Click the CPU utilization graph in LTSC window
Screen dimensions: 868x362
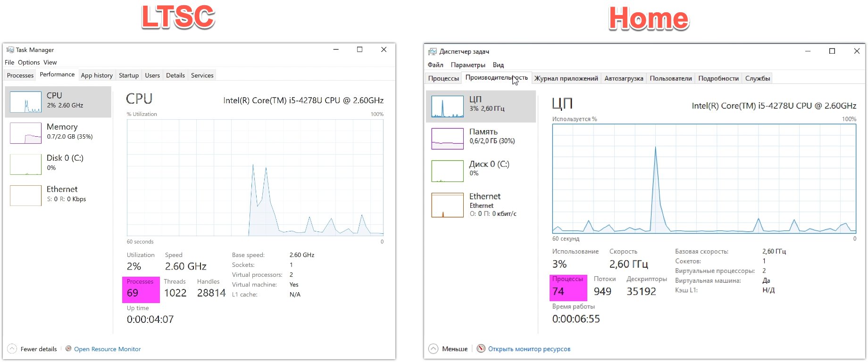[x=255, y=177]
